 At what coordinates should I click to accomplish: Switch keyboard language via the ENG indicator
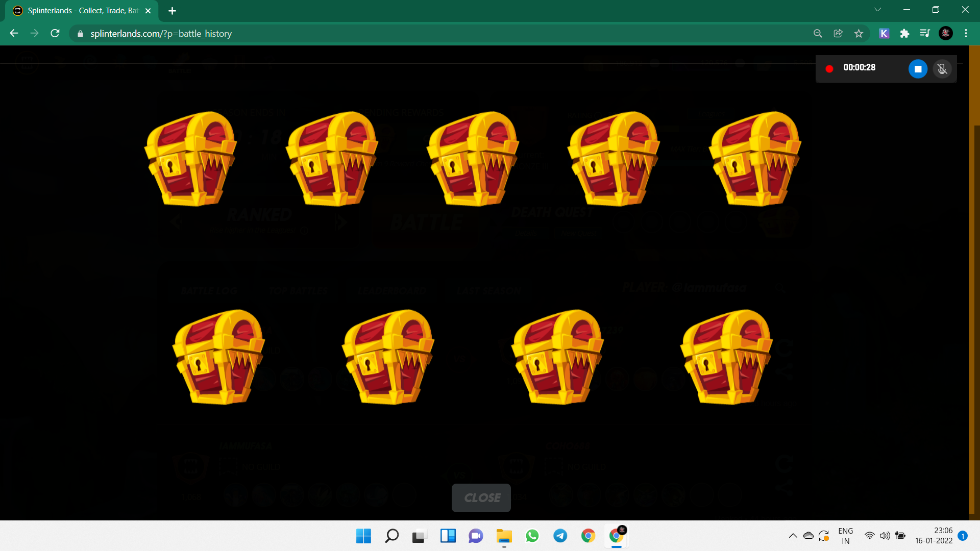pos(846,536)
